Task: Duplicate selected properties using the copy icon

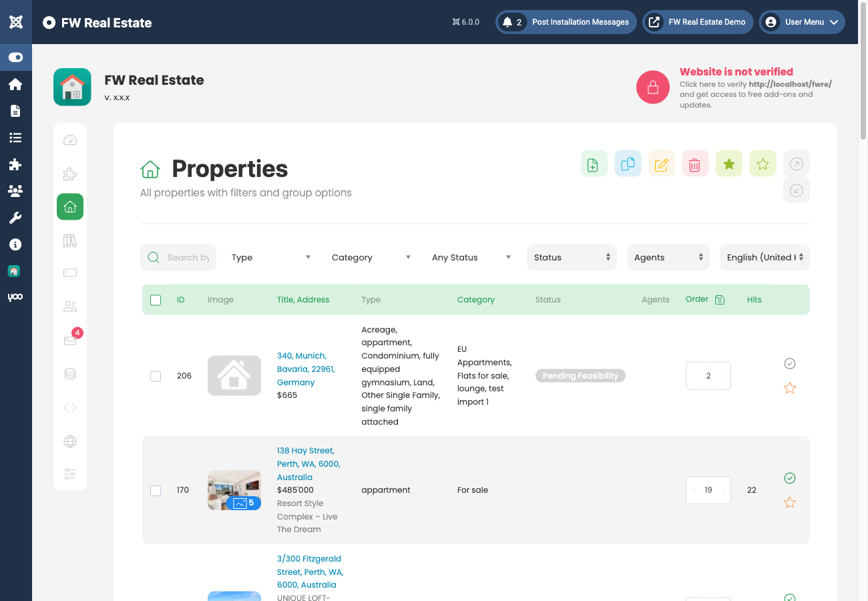Action: [627, 163]
